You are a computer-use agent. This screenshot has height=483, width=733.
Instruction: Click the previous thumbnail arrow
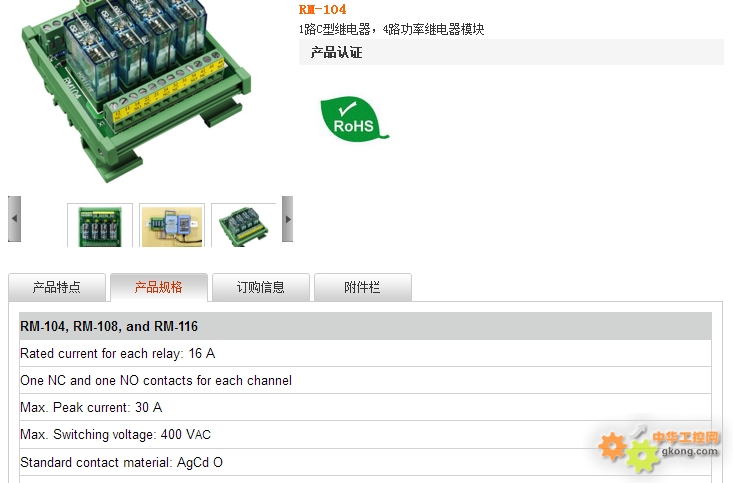pyautogui.click(x=14, y=219)
